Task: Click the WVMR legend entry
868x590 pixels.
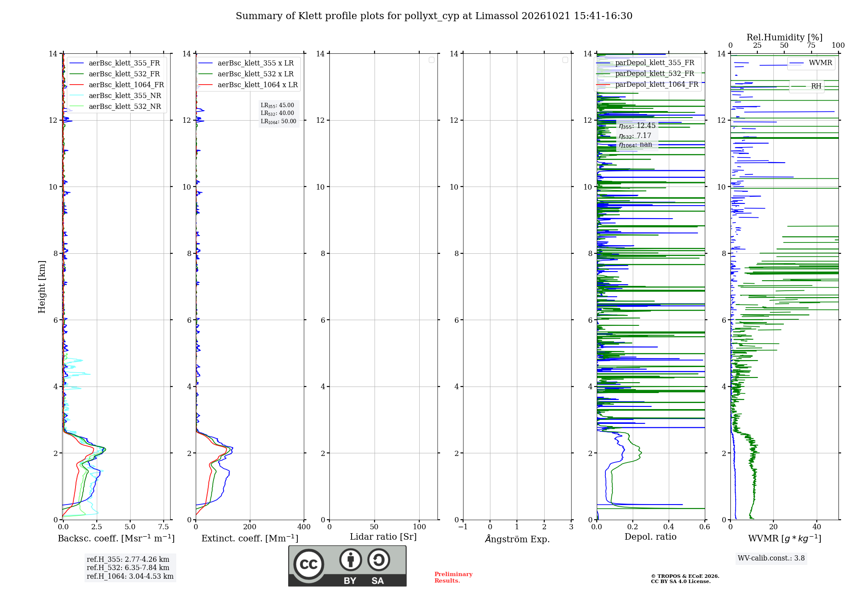Action: coord(811,63)
